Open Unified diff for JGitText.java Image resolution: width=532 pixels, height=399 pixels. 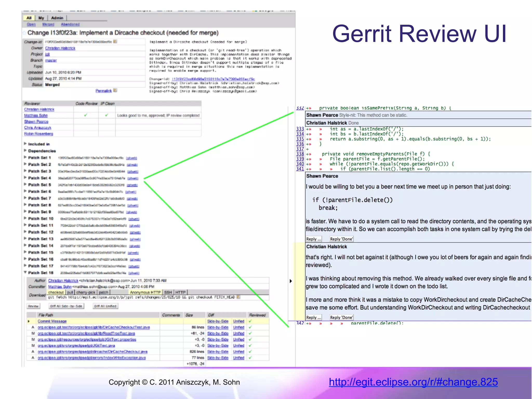(x=238, y=345)
